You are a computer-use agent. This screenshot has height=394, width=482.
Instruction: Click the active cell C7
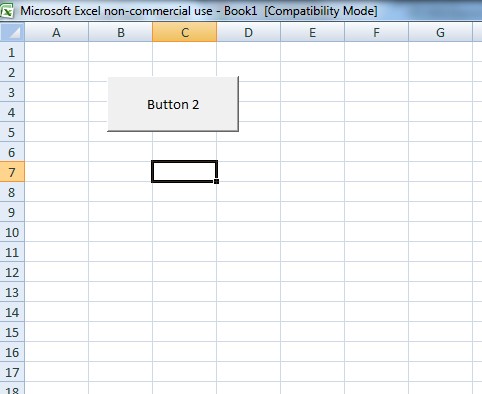(184, 172)
